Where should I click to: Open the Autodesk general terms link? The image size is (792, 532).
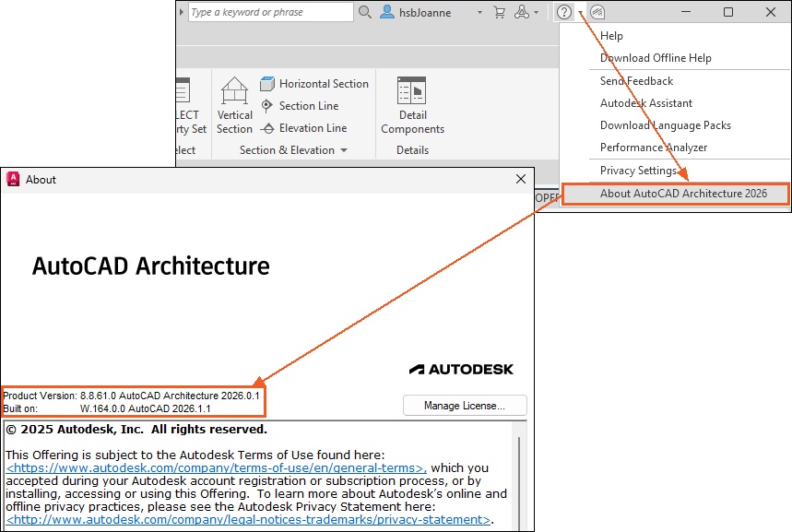click(216, 467)
